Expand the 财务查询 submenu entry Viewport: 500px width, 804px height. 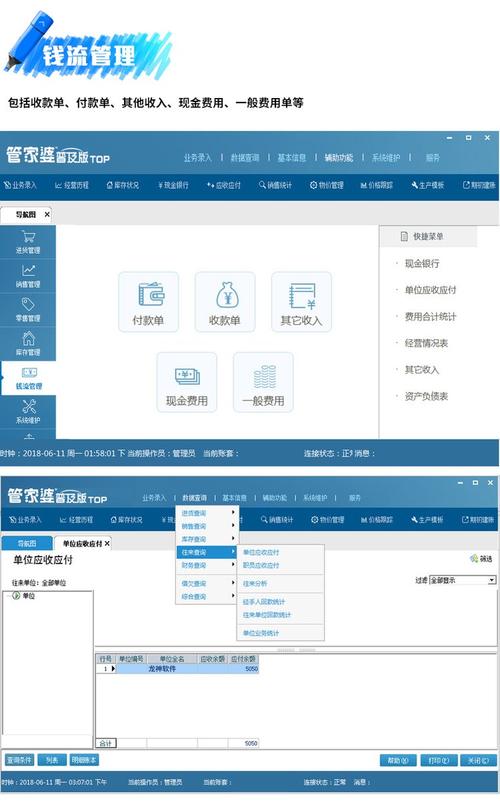point(206,565)
